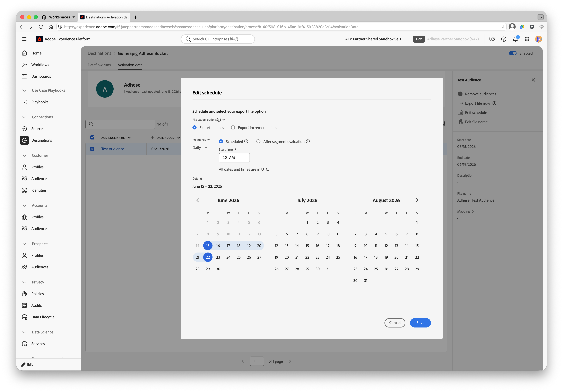563x392 pixels.
Task: Open the Test Audience link
Action: (113, 149)
